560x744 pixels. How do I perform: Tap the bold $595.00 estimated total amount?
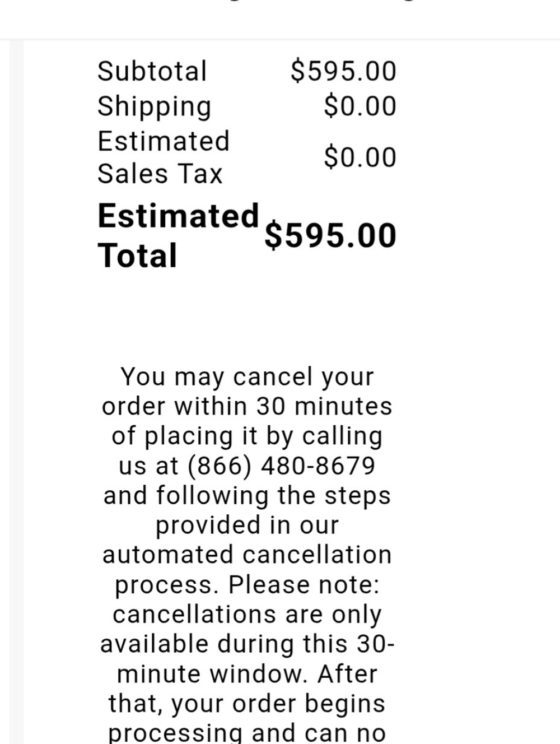coord(330,235)
